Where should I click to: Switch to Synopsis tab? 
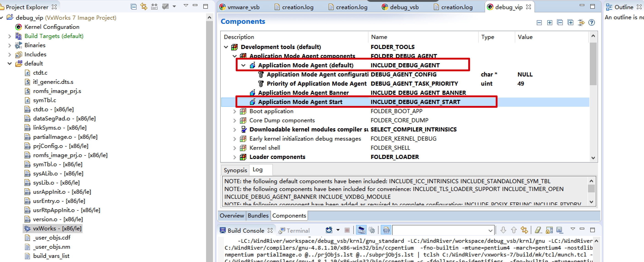[235, 170]
